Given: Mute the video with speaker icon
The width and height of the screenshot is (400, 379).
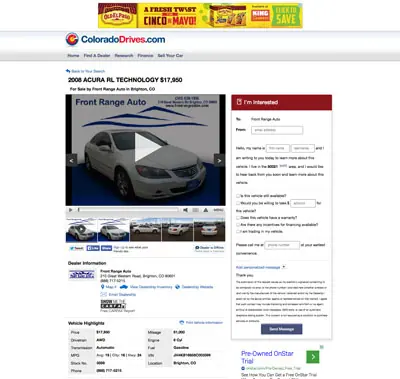Looking at the screenshot, I should pos(185,210).
